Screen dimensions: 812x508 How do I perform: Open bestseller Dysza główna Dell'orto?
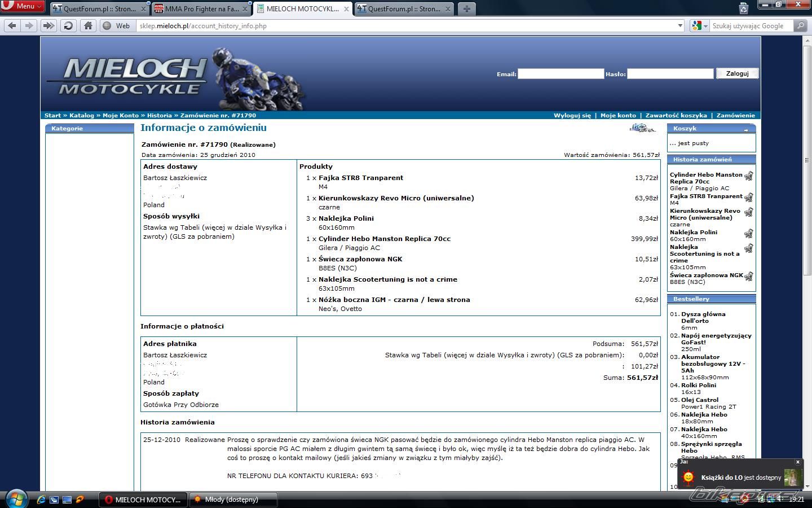point(703,317)
